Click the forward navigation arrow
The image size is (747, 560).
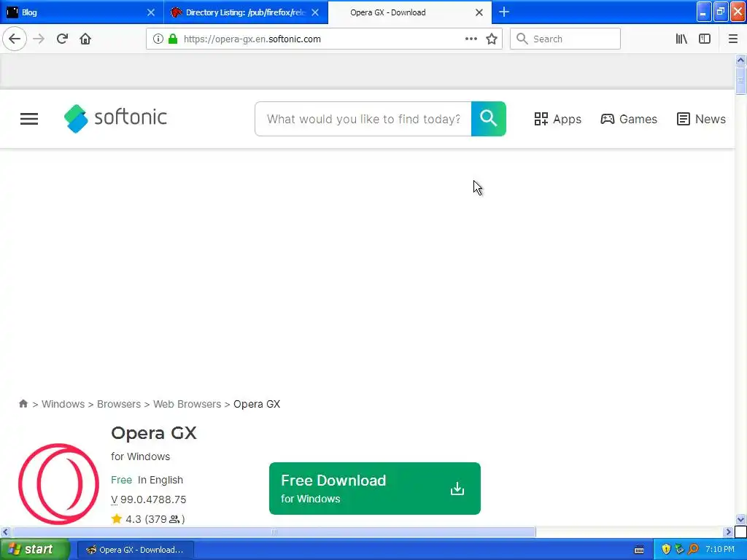click(39, 39)
